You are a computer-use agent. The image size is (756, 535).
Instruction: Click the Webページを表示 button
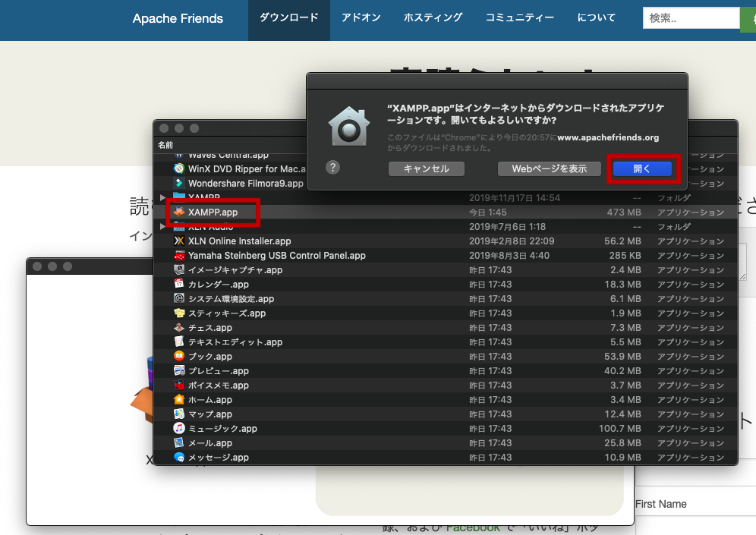tap(549, 168)
